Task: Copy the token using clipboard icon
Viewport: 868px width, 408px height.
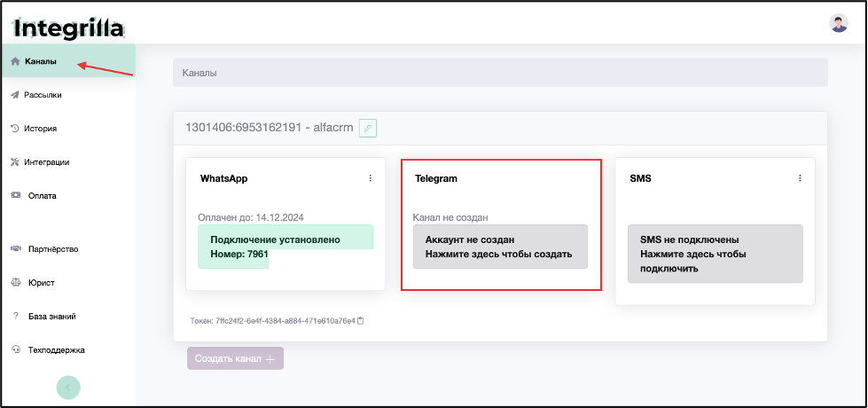Action: [x=360, y=320]
